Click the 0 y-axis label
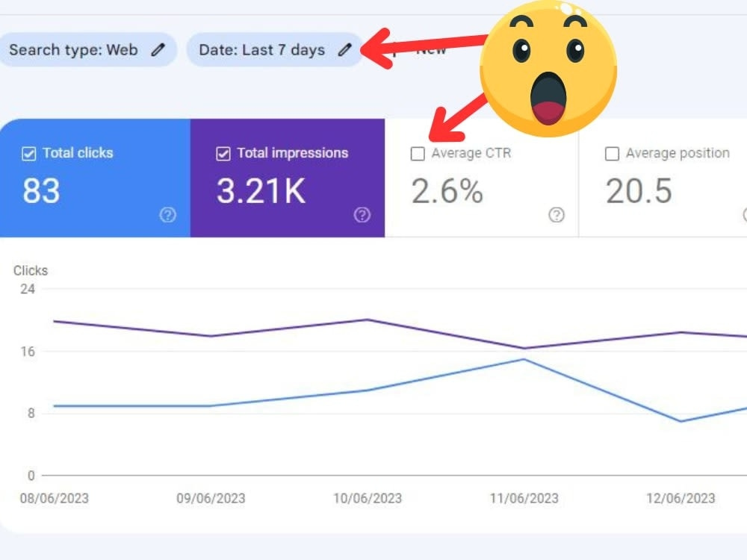The height and width of the screenshot is (560, 747). point(31,475)
